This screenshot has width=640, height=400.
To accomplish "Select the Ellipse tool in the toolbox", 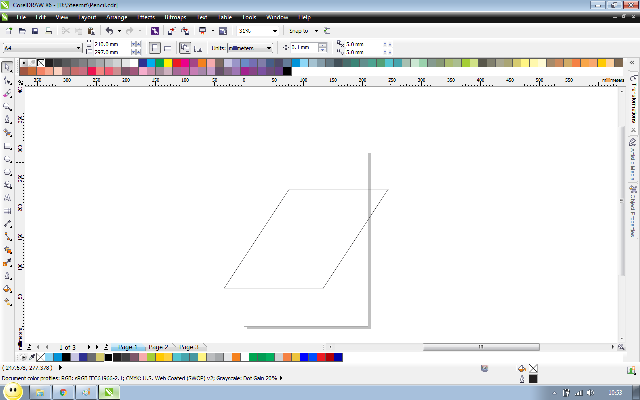I will click(x=7, y=159).
